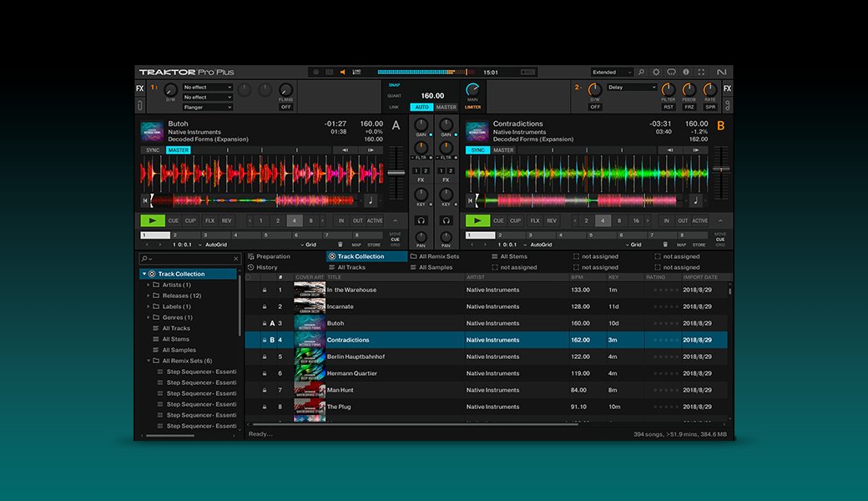Switch to the History tab in the browser
The width and height of the screenshot is (868, 501).
(268, 266)
